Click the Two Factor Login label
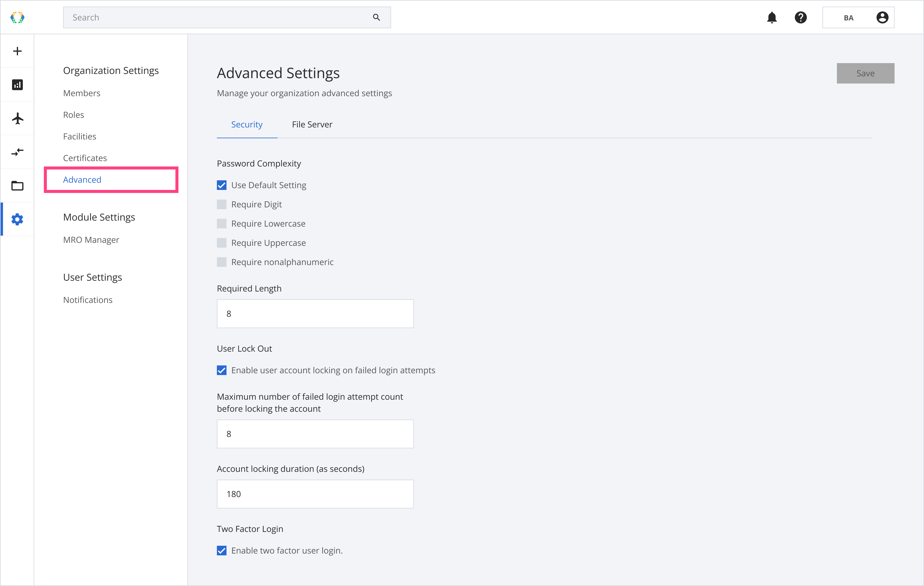The height and width of the screenshot is (586, 924). pos(250,529)
